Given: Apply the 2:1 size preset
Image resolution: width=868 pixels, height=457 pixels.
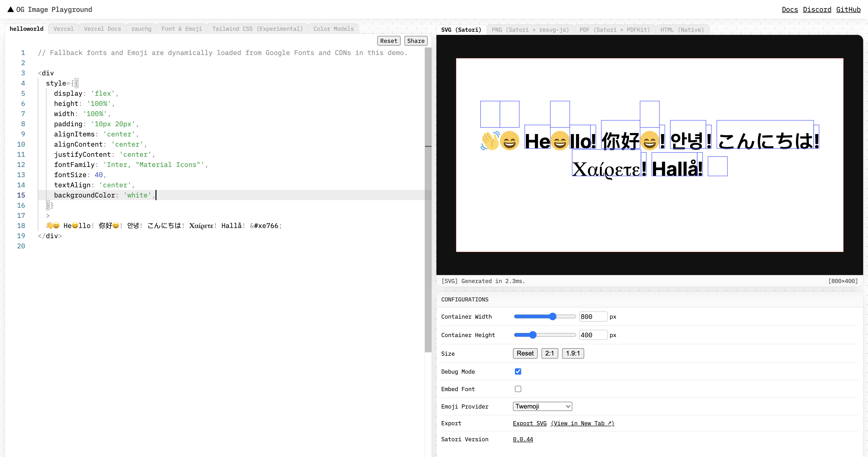Looking at the screenshot, I should click(x=550, y=353).
